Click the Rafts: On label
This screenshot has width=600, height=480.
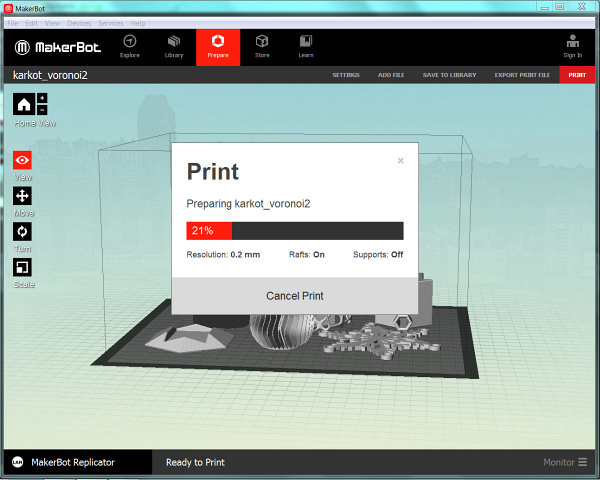tap(307, 255)
